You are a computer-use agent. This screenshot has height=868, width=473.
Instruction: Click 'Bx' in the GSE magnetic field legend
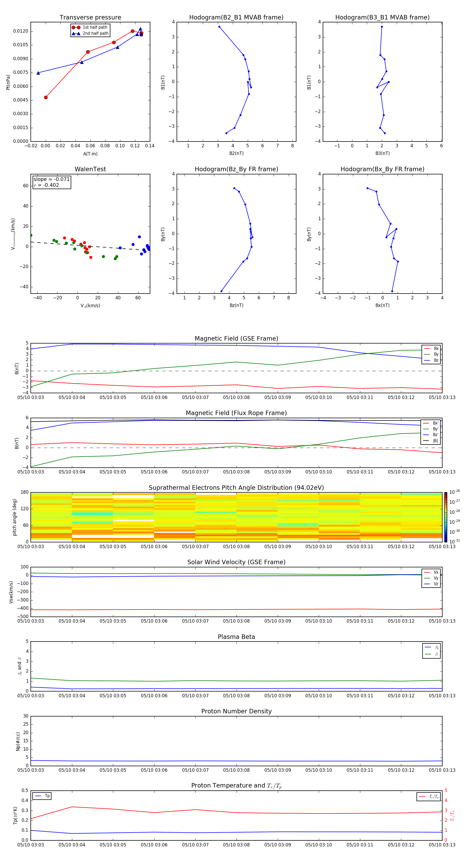[436, 349]
